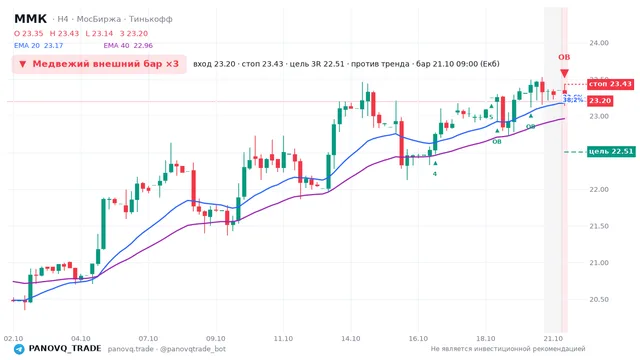
Task: Click the 18.10 date axis label
Action: [486, 339]
